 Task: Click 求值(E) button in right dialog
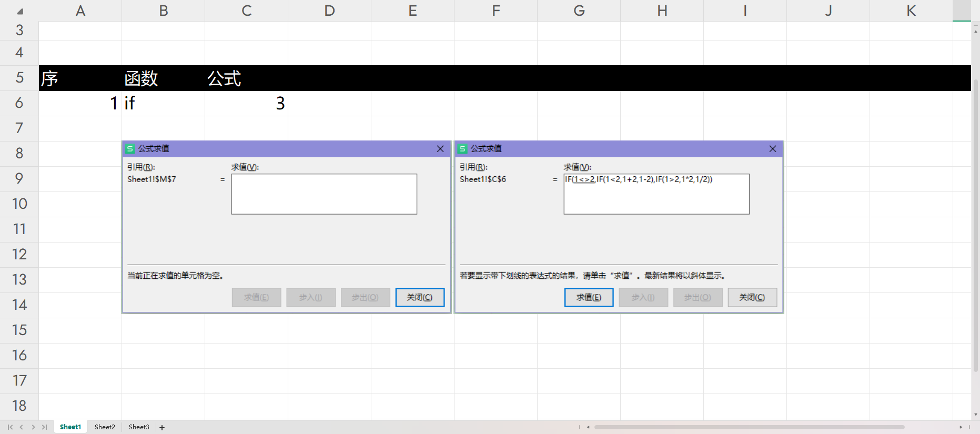pos(589,297)
